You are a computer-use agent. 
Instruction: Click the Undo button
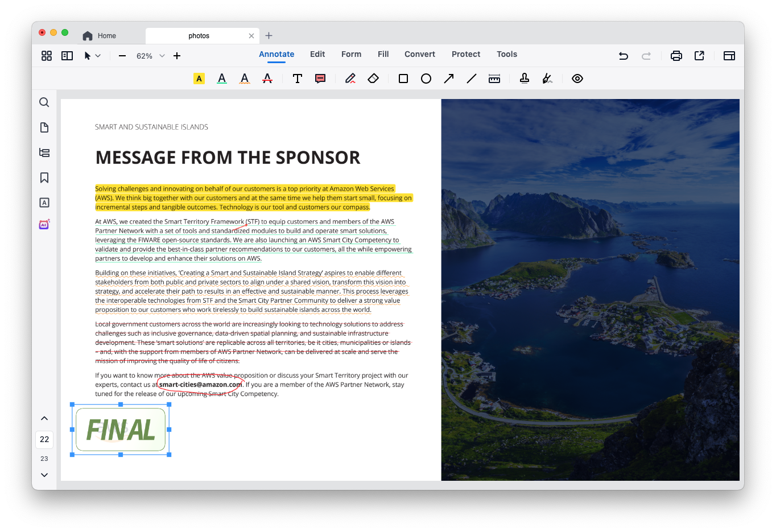tap(623, 55)
